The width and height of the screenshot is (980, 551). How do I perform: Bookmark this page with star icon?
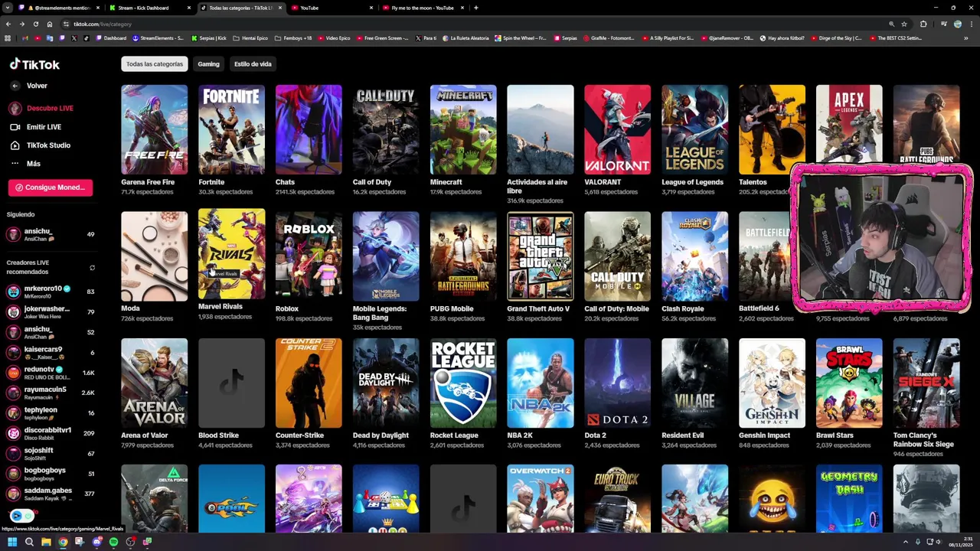904,24
